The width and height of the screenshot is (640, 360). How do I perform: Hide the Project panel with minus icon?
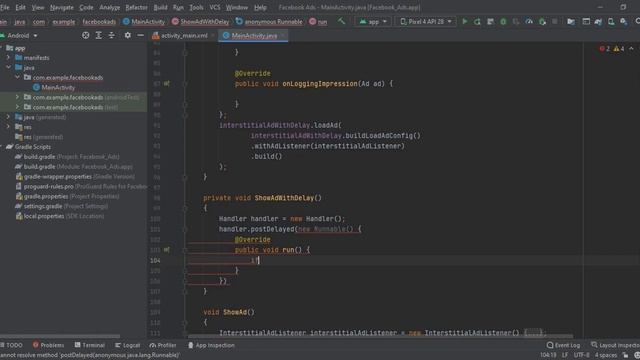pos(140,36)
